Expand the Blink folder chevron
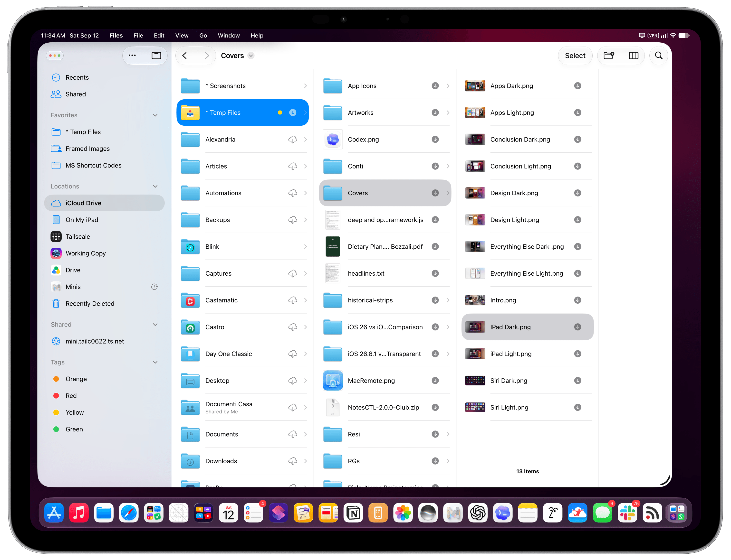 [305, 247]
